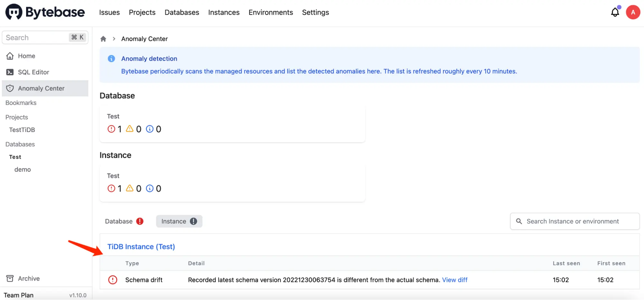Click the Team Plan label
This screenshot has height=300, width=644.
click(18, 295)
